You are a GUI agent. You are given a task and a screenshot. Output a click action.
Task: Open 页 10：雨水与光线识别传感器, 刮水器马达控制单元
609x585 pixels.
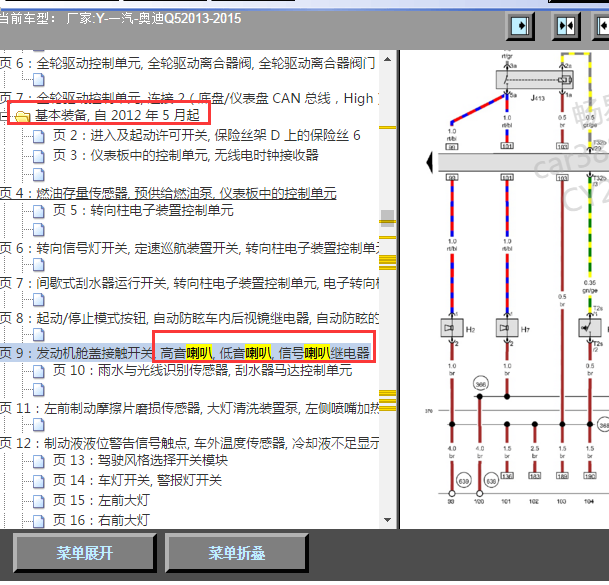tap(203, 370)
